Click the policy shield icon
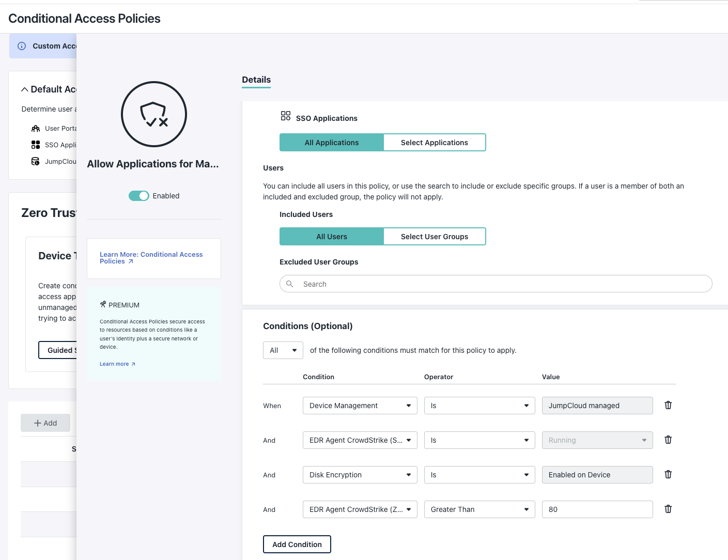The height and width of the screenshot is (560, 728). [154, 114]
